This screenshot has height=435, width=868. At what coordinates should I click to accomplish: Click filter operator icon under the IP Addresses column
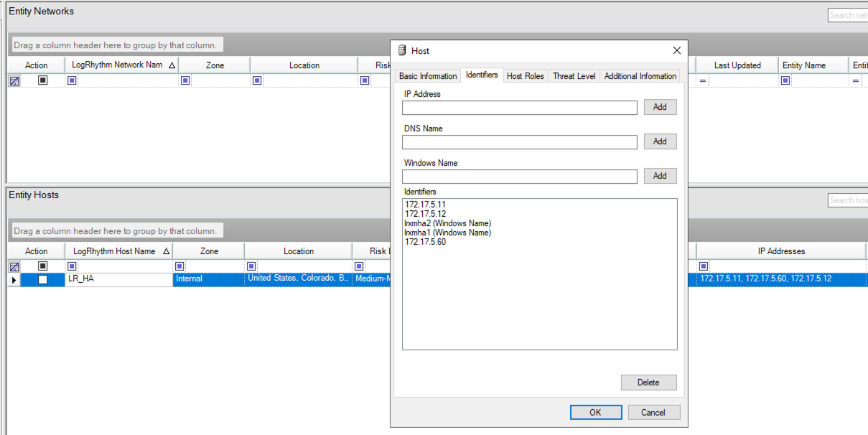click(704, 266)
